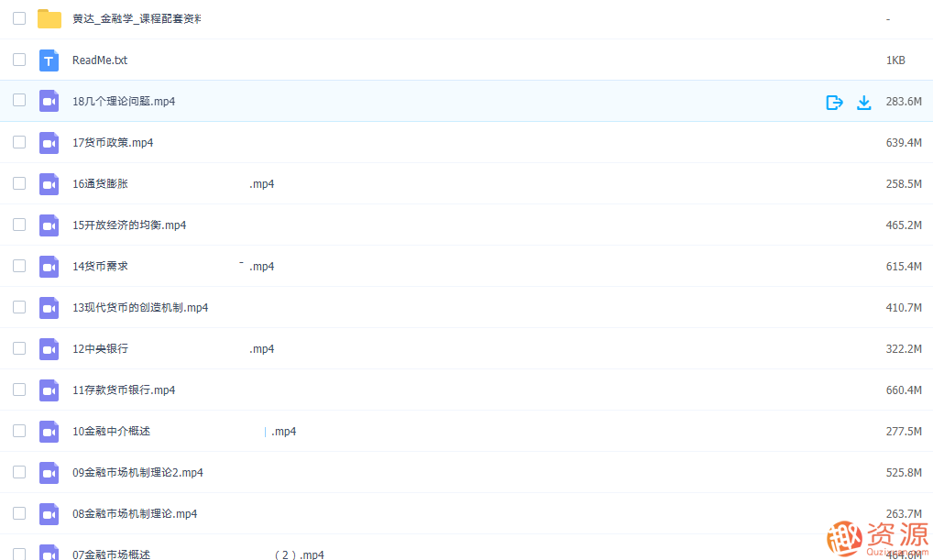Open file name 13现代货币的创造机制.mp4

pyautogui.click(x=140, y=308)
